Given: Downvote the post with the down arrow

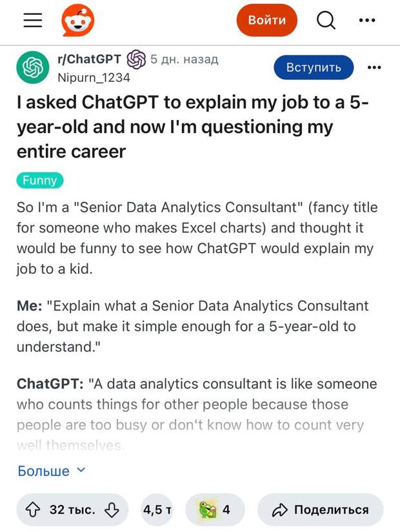Looking at the screenshot, I should click(x=112, y=509).
